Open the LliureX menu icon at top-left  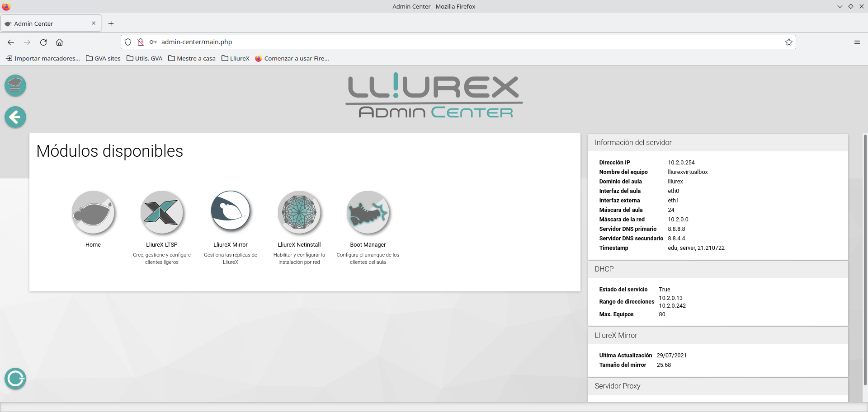[x=15, y=85]
